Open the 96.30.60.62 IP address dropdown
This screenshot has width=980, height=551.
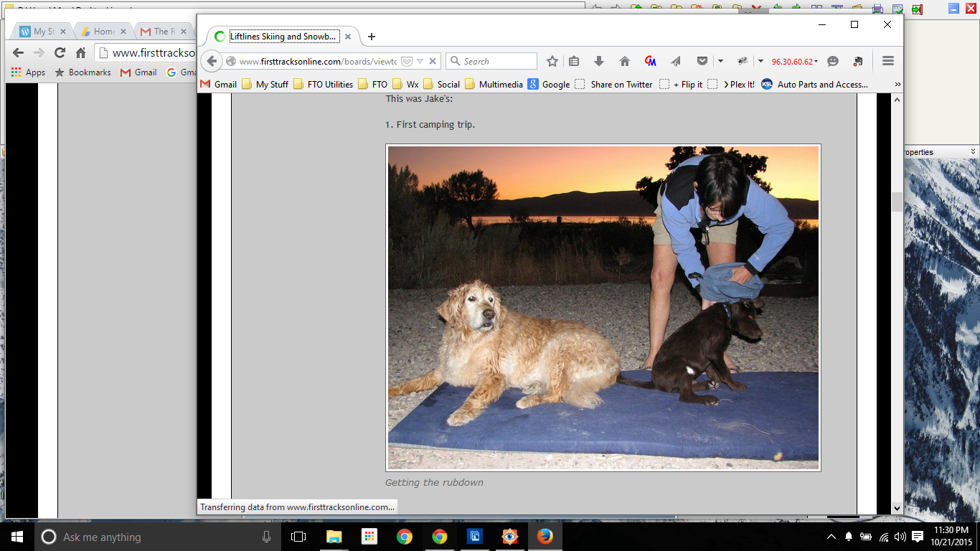pyautogui.click(x=794, y=62)
